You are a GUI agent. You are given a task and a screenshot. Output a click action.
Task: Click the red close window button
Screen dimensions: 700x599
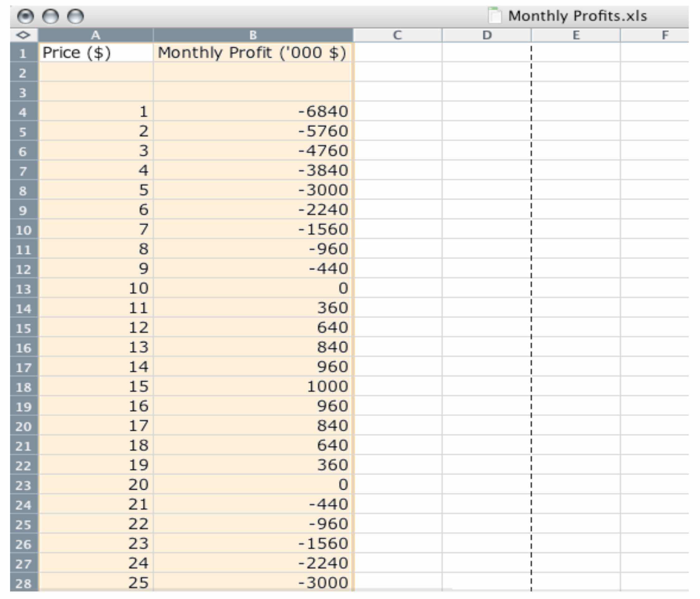[25, 16]
